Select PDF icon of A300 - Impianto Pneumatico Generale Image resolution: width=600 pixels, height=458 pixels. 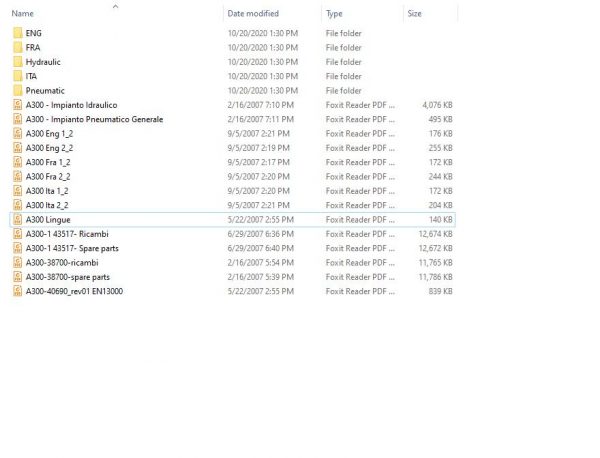click(18, 119)
